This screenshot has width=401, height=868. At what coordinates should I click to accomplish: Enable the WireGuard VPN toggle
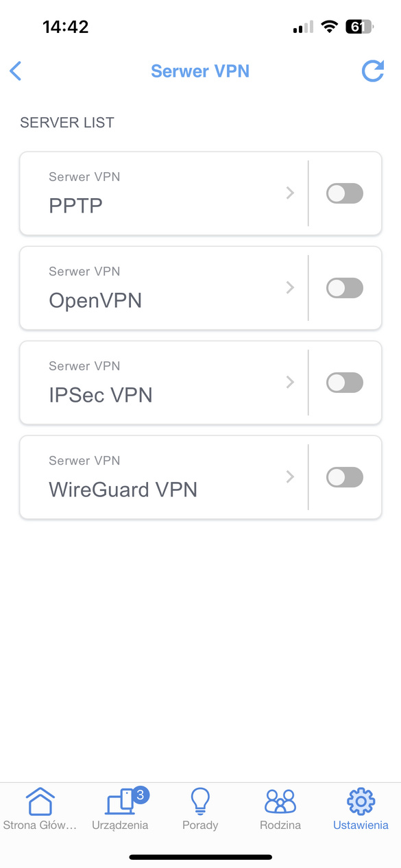click(344, 477)
